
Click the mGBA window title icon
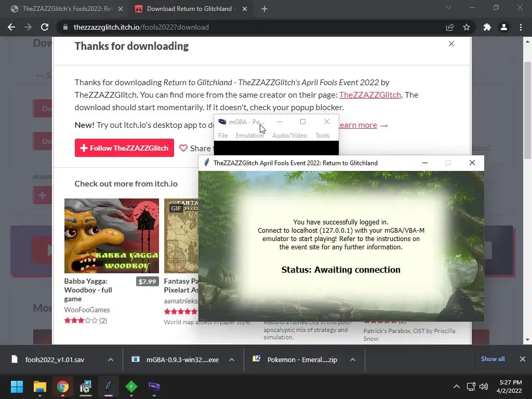[222, 122]
